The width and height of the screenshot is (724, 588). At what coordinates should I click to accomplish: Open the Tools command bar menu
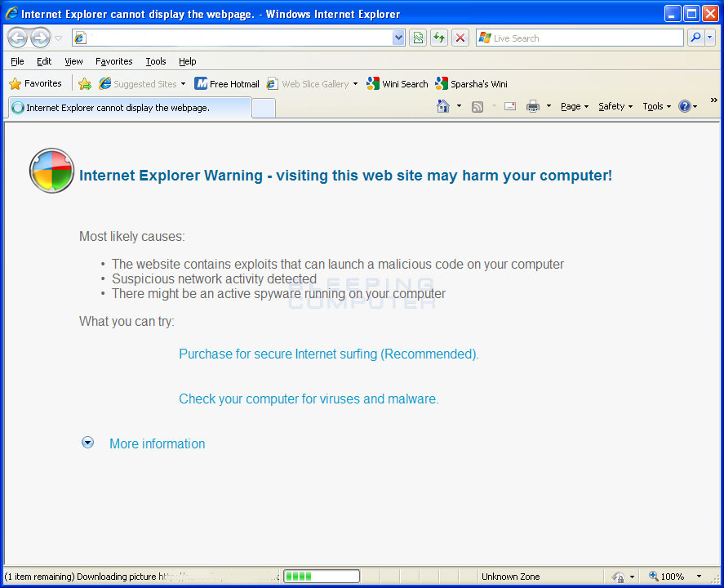point(656,106)
